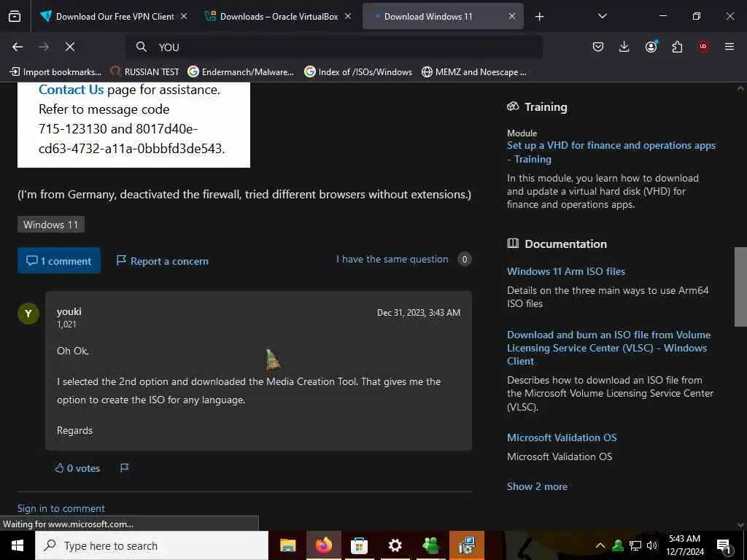Open Settings gear from the taskbar

(x=395, y=545)
